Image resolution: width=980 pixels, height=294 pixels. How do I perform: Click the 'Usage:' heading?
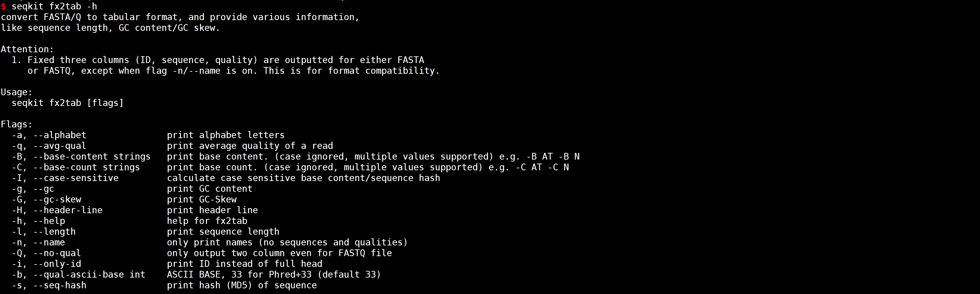click(17, 92)
